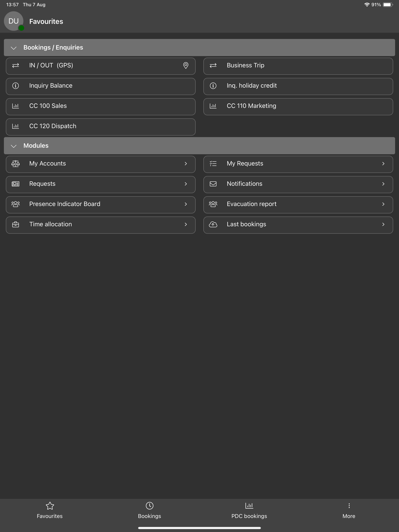The image size is (399, 532).
Task: Tap the envelope icon for Notifications
Action: [213, 184]
